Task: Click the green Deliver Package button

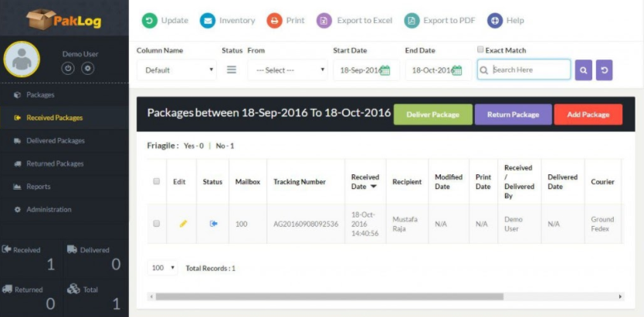Action: tap(433, 114)
